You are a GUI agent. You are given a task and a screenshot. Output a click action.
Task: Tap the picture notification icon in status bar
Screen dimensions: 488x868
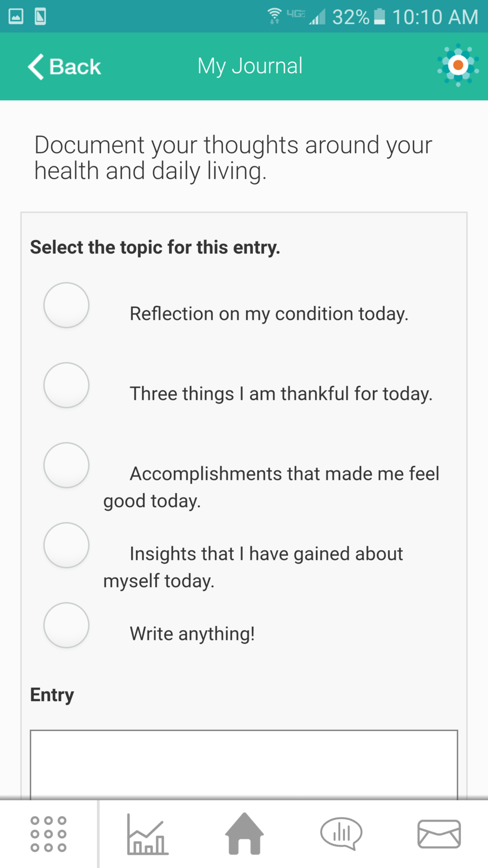coord(16,16)
